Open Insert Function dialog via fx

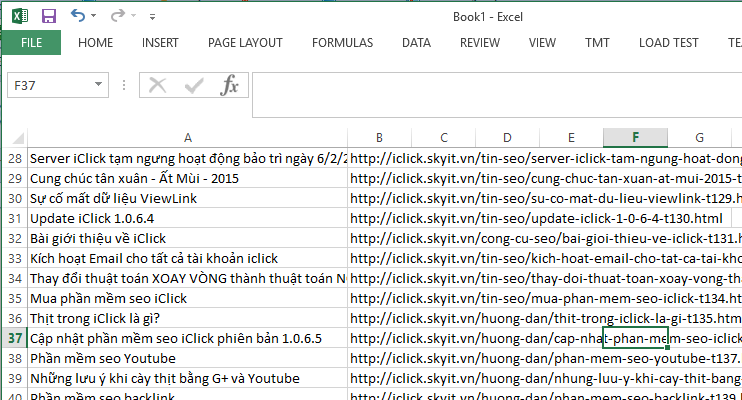[x=230, y=85]
